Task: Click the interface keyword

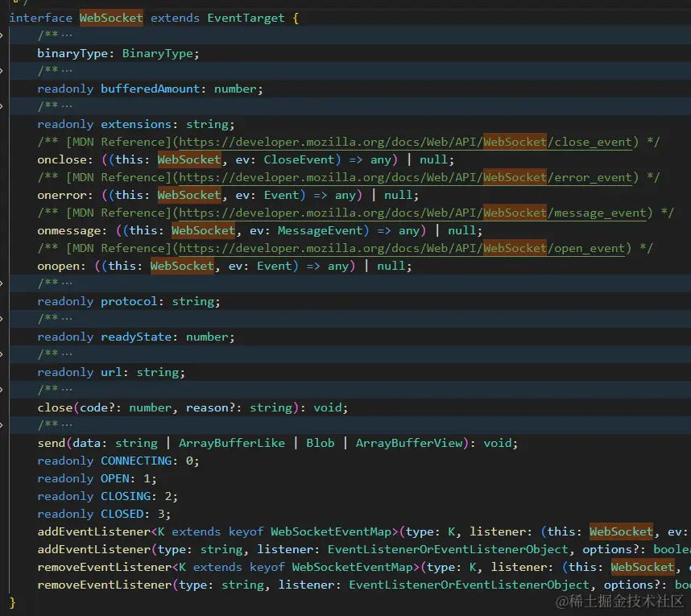Action: pos(40,18)
